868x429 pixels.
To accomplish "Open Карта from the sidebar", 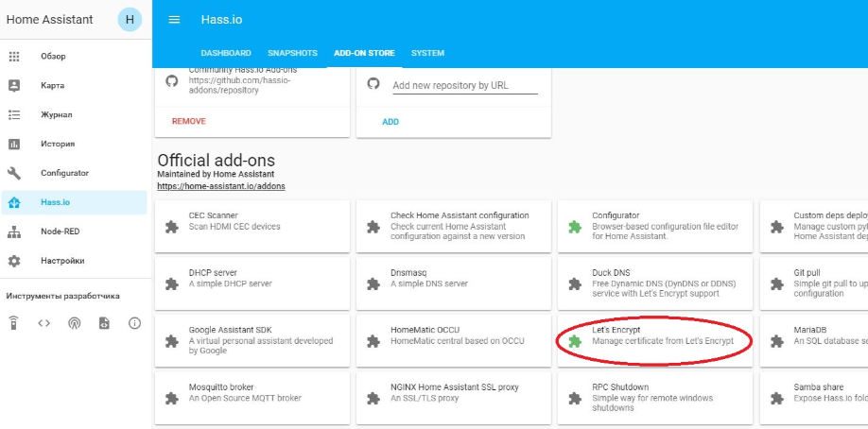I will tap(75, 86).
